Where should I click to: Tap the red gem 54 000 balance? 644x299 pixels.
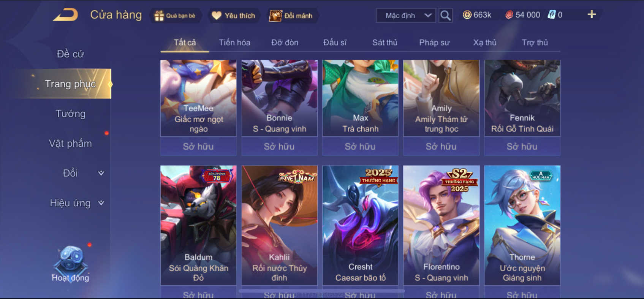522,15
